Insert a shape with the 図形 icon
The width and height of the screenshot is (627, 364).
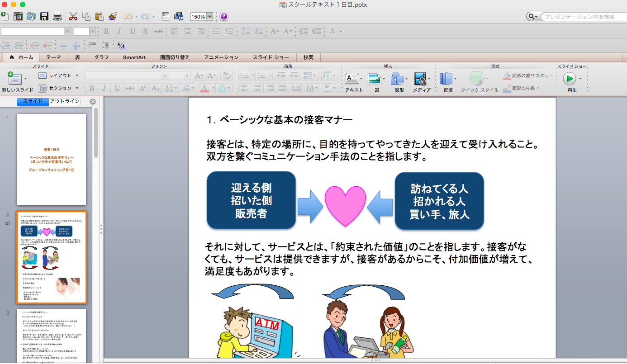(397, 79)
